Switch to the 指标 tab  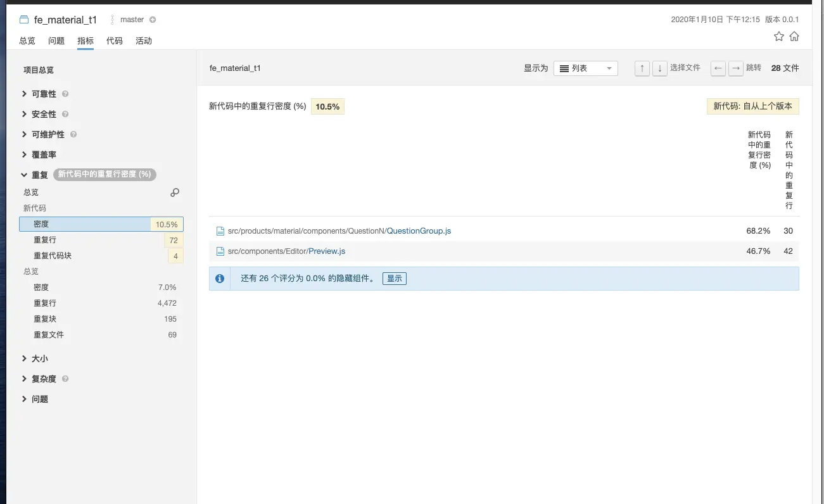coord(86,41)
